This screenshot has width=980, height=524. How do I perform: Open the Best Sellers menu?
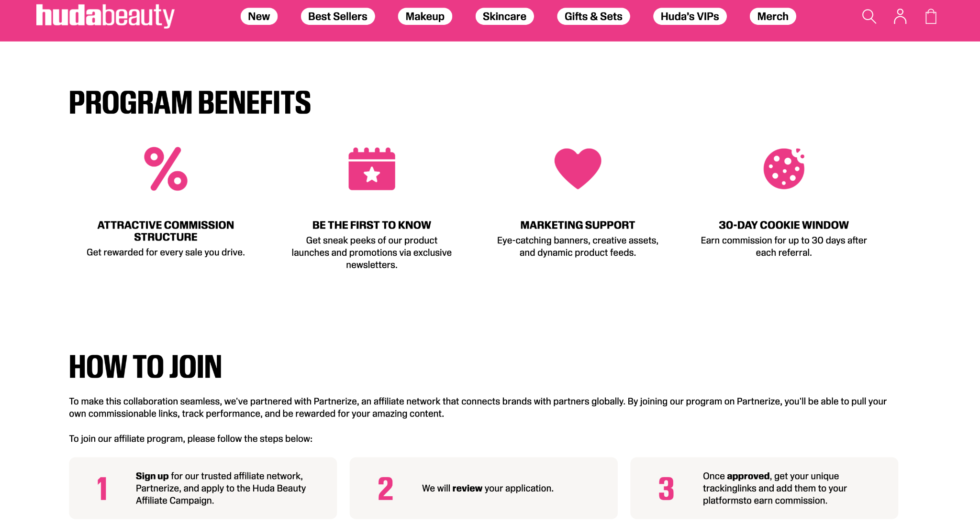(x=338, y=16)
